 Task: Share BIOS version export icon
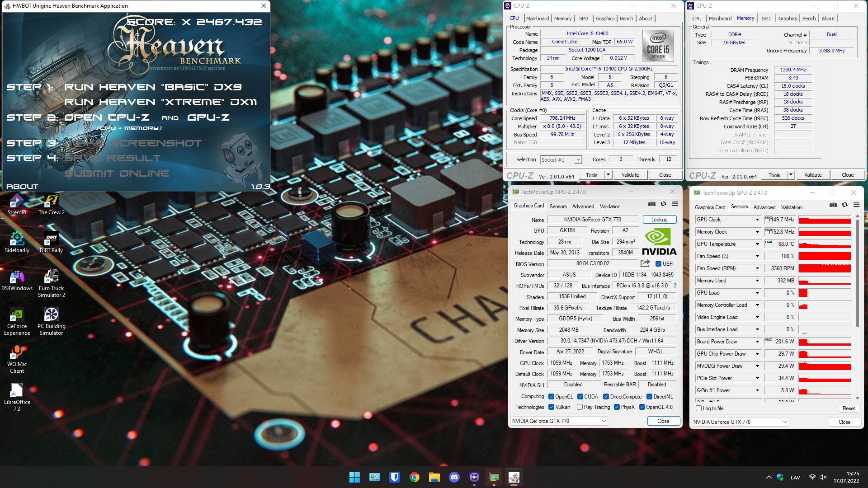coord(645,263)
